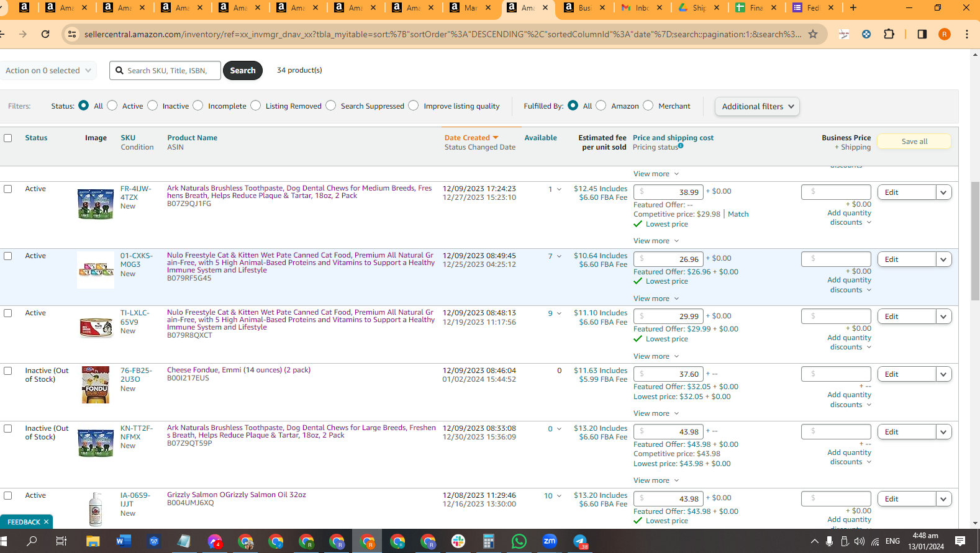This screenshot has height=553, width=980.
Task: Expand View more for SKU TI-LXLC-65V9
Action: pos(656,356)
